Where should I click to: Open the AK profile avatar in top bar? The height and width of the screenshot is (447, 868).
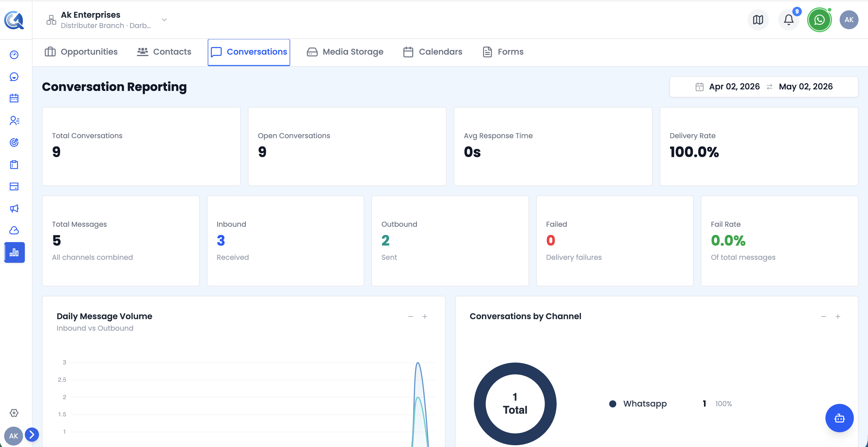click(x=849, y=20)
